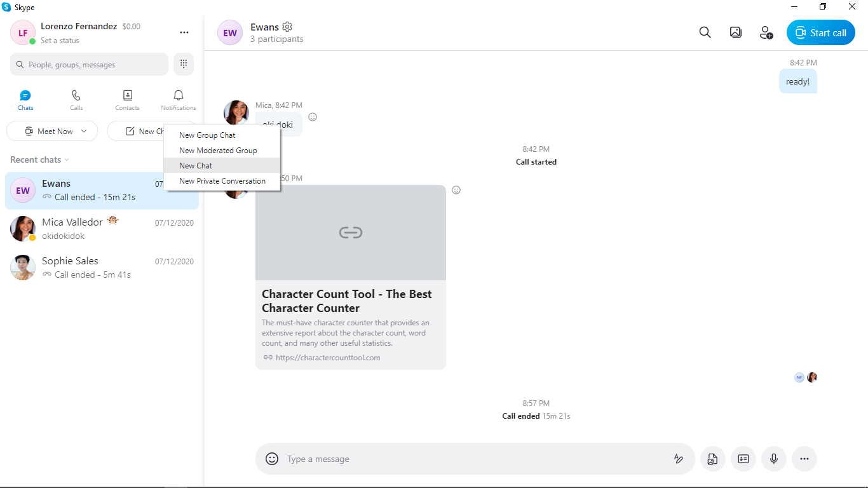Open the Sophie Sales conversation
This screenshot has width=868, height=488.
(102, 268)
